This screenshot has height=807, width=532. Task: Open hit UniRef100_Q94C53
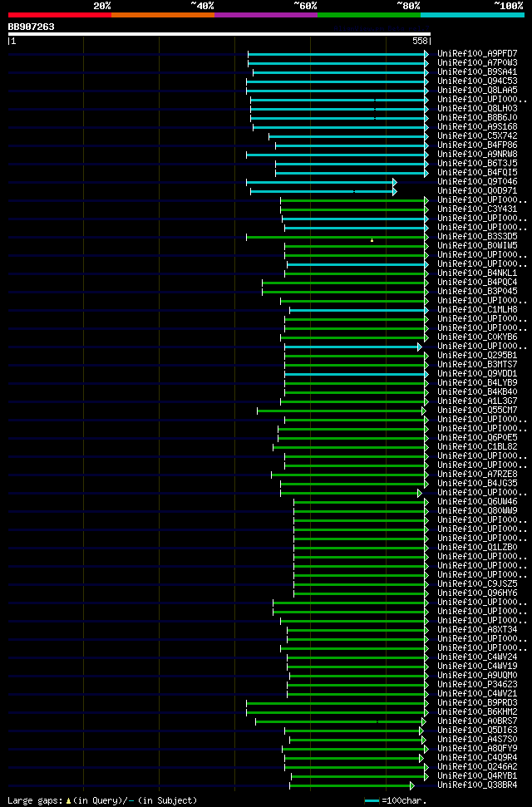coord(477,81)
